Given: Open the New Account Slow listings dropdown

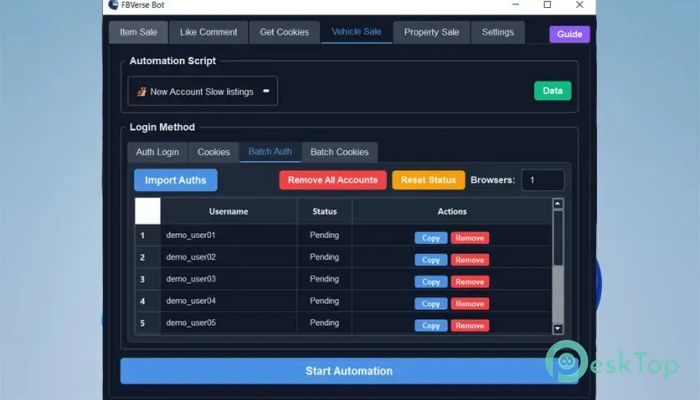Looking at the screenshot, I should coord(203,91).
